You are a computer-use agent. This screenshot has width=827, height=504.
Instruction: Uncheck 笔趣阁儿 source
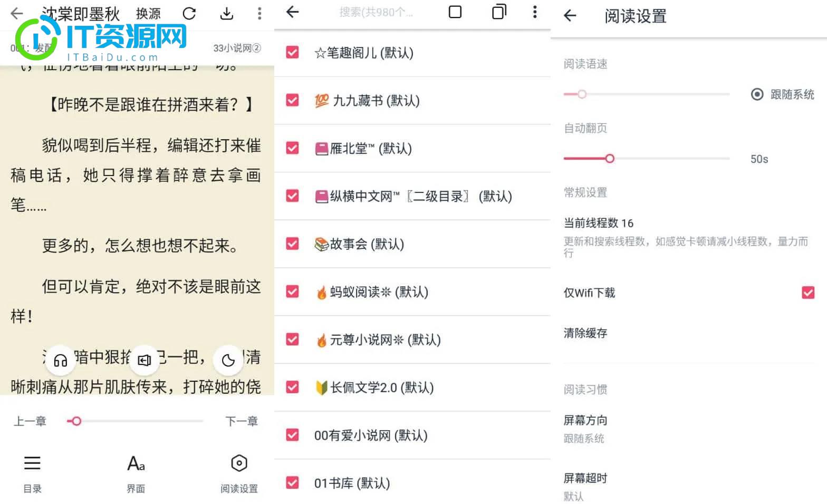point(292,52)
